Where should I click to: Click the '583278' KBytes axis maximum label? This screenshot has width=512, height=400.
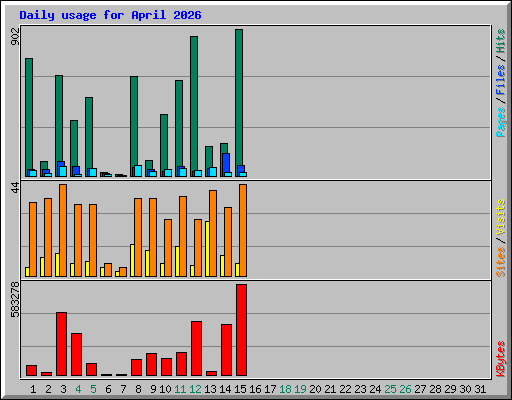tap(15, 299)
